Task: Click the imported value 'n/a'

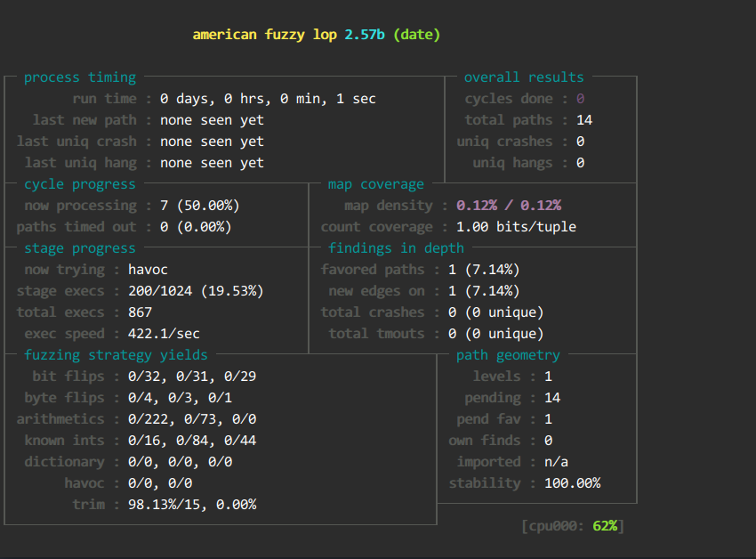Action: coord(556,461)
